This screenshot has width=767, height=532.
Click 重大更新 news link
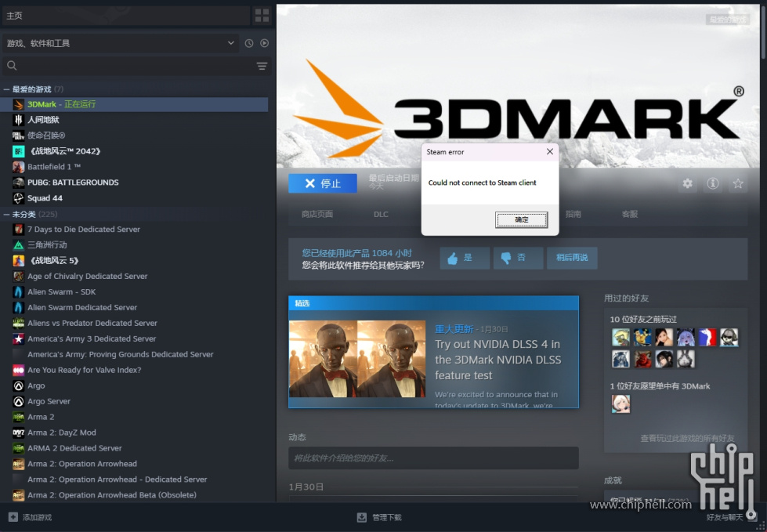(x=454, y=329)
